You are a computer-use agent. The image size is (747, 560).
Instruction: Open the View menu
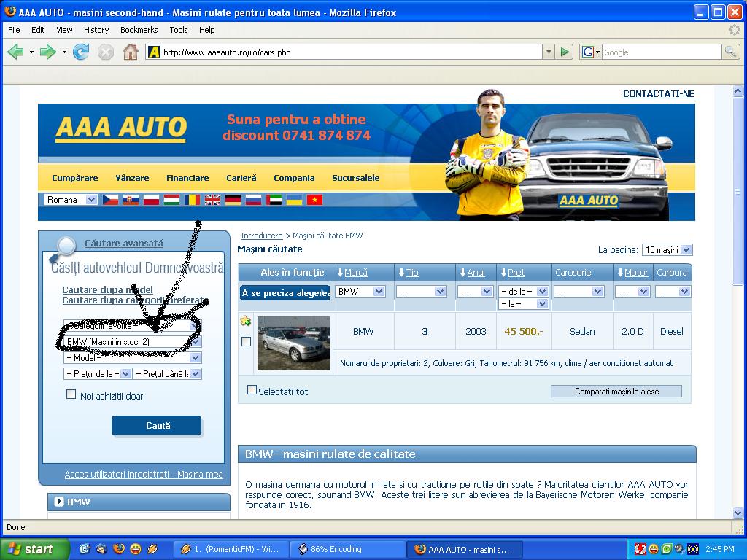(64, 30)
